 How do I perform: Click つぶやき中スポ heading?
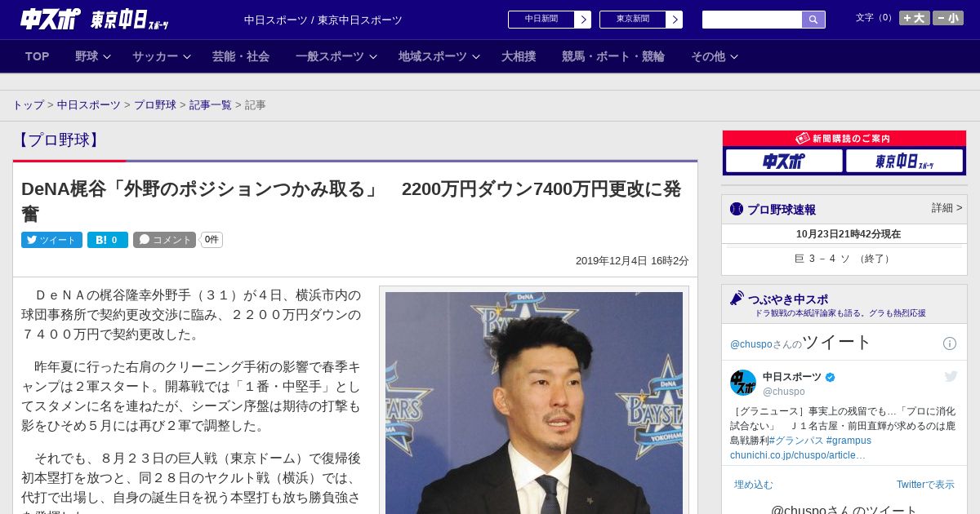tap(788, 299)
